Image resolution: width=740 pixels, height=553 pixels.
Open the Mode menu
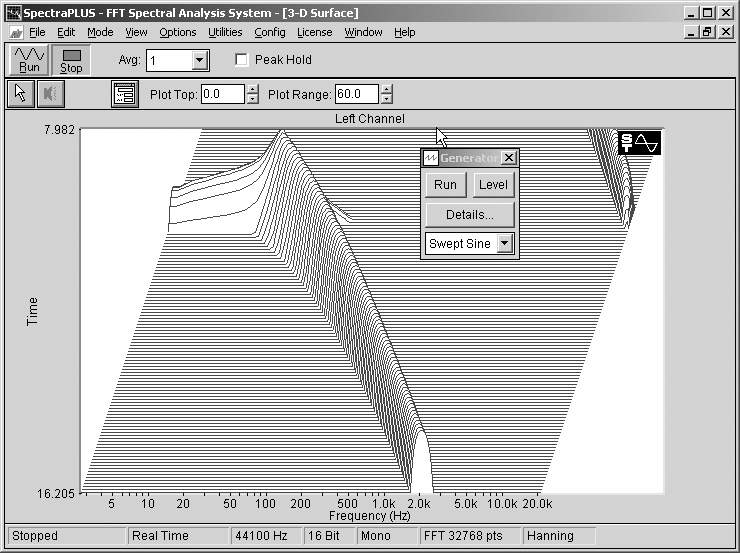point(100,32)
